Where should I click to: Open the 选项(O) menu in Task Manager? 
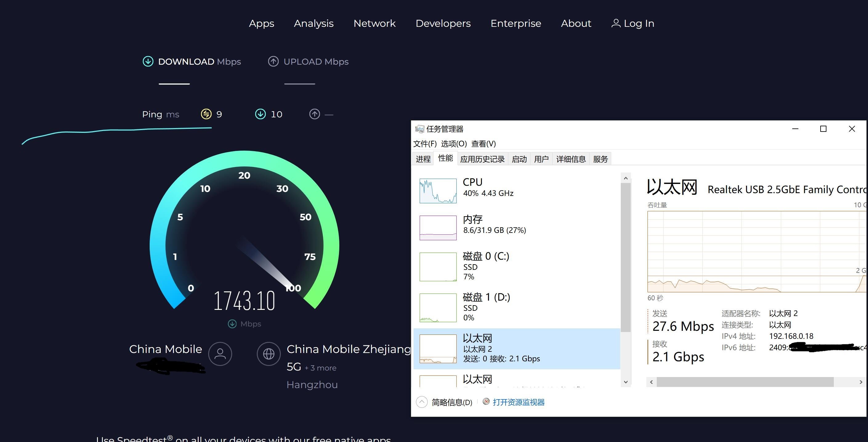tap(454, 144)
